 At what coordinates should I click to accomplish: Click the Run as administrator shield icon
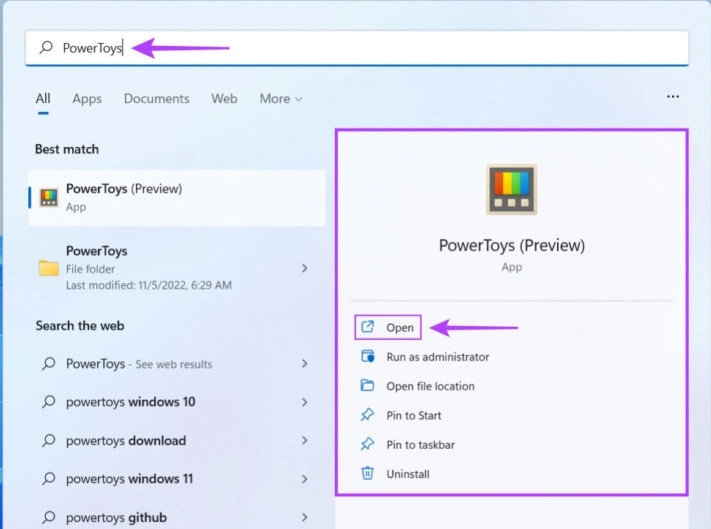click(367, 356)
